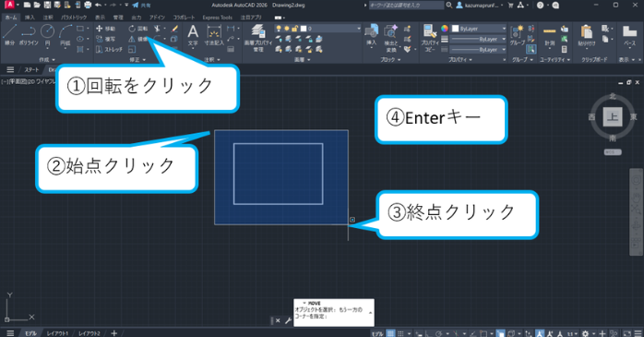Click the Rotate (回転) tool
Viewport: 644px width, 337px height.
[x=138, y=29]
